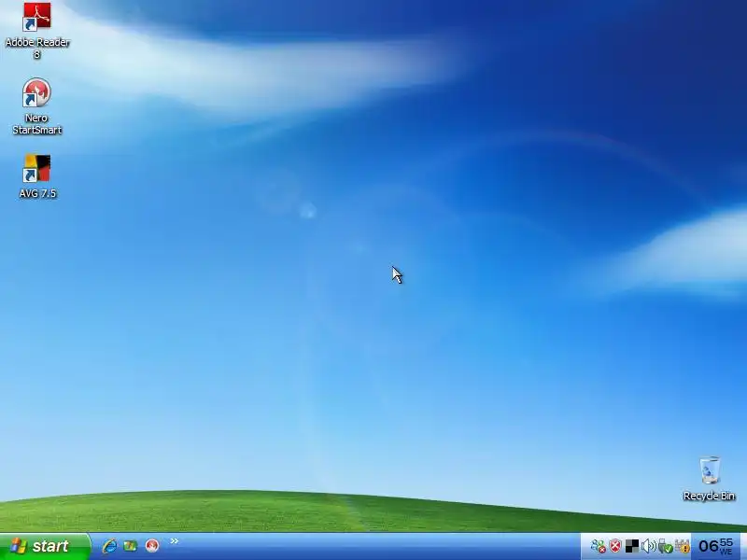Image resolution: width=747 pixels, height=560 pixels.
Task: Select the AVG 7.5 desktop shortcut
Action: point(37,176)
